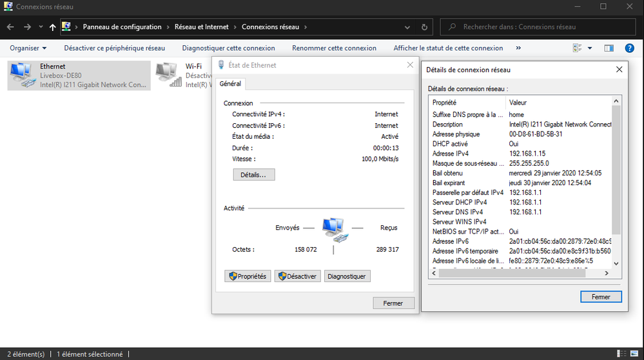
Task: Close the État de Ethernet dialog
Action: (x=410, y=65)
